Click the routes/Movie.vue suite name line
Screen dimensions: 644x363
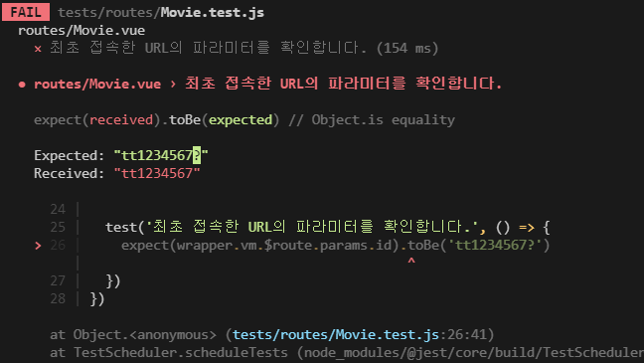(x=81, y=31)
